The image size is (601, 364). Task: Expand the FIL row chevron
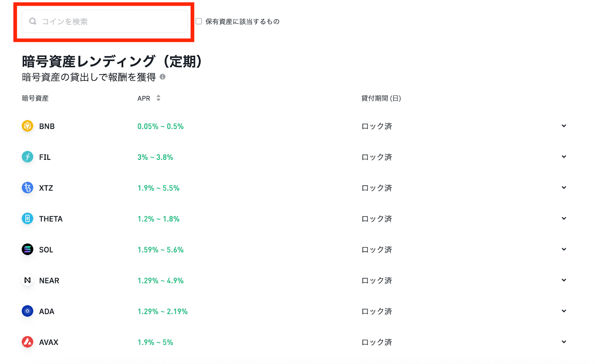[x=563, y=157]
